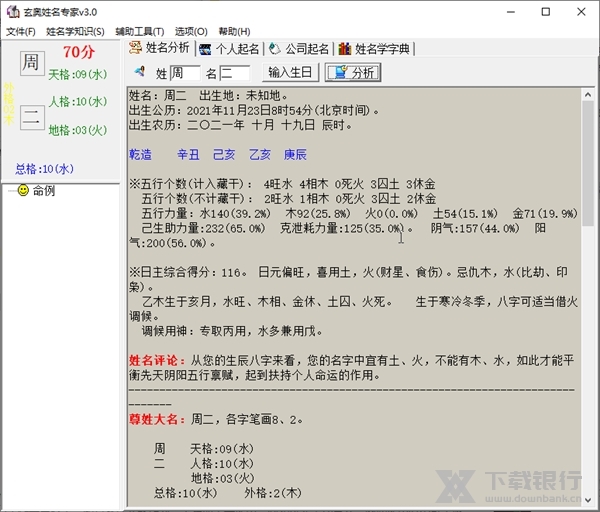
Task: Open the 文件(F) menu
Action: point(21,31)
